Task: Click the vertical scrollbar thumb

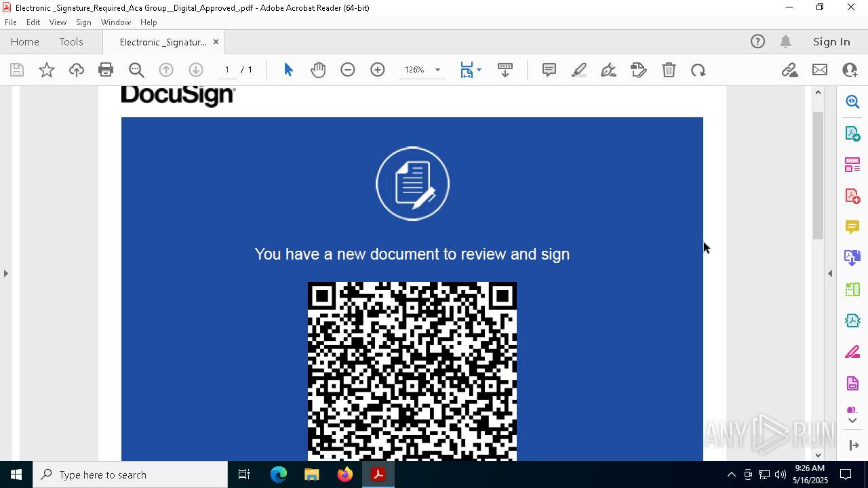Action: [x=818, y=175]
